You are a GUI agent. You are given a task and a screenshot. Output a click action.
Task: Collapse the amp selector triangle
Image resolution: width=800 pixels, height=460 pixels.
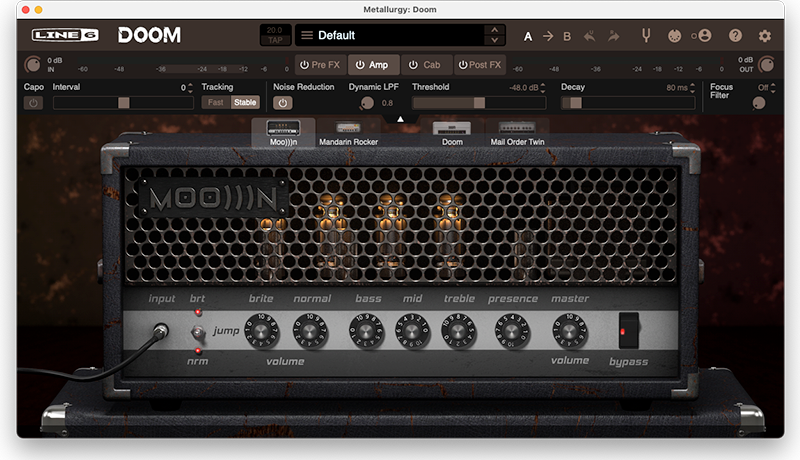point(401,119)
